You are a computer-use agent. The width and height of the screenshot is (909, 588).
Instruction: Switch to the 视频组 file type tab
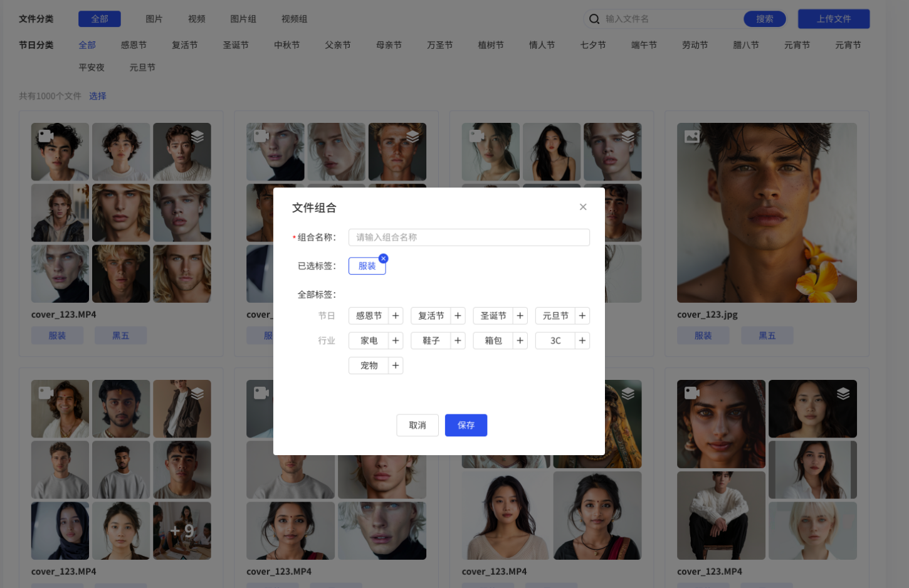[x=294, y=19]
